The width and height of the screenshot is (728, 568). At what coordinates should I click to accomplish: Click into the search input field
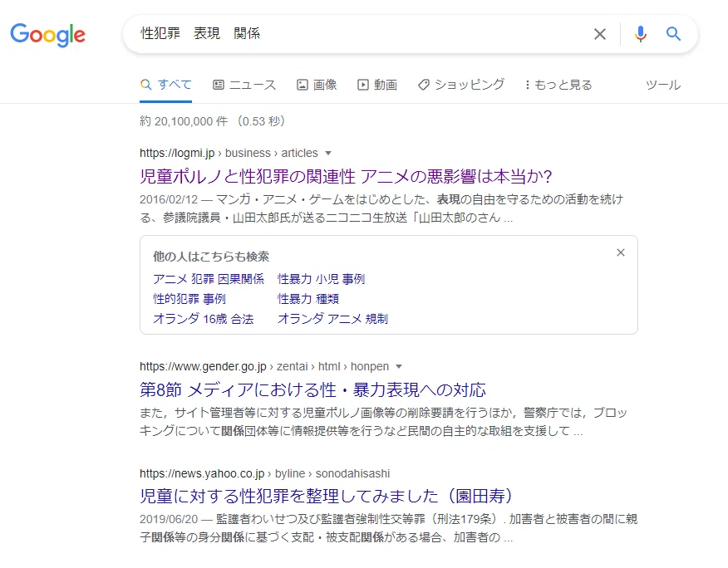[x=362, y=34]
